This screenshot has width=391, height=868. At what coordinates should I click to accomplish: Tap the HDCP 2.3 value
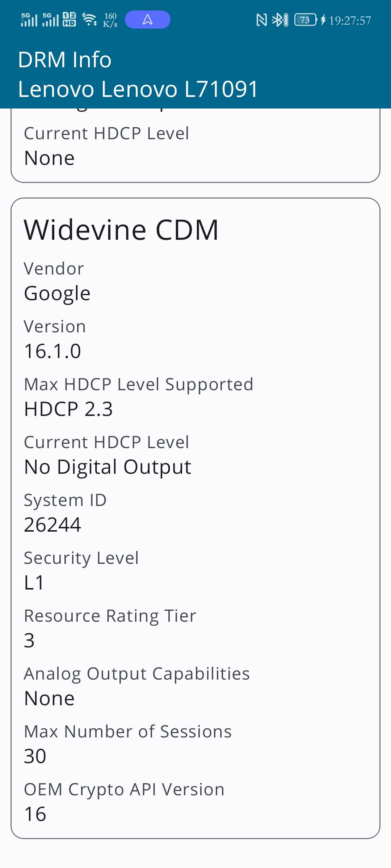68,409
